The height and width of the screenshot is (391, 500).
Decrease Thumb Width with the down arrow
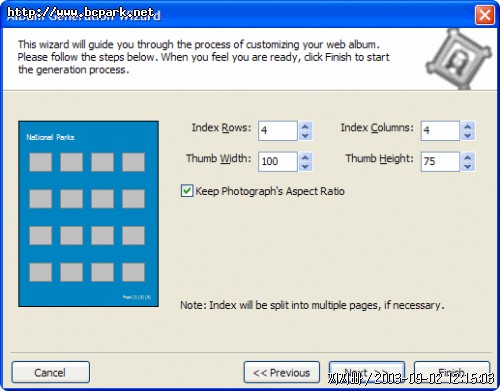point(305,166)
